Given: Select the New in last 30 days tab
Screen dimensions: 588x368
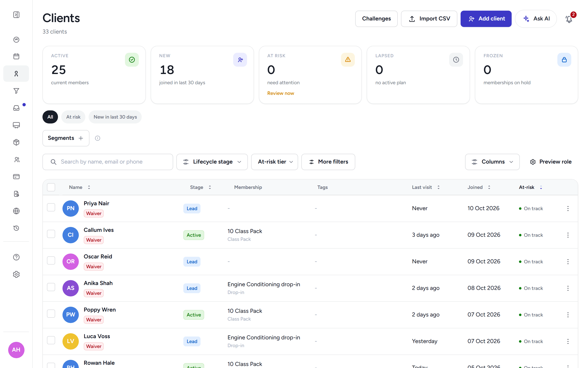Looking at the screenshot, I should pyautogui.click(x=115, y=117).
